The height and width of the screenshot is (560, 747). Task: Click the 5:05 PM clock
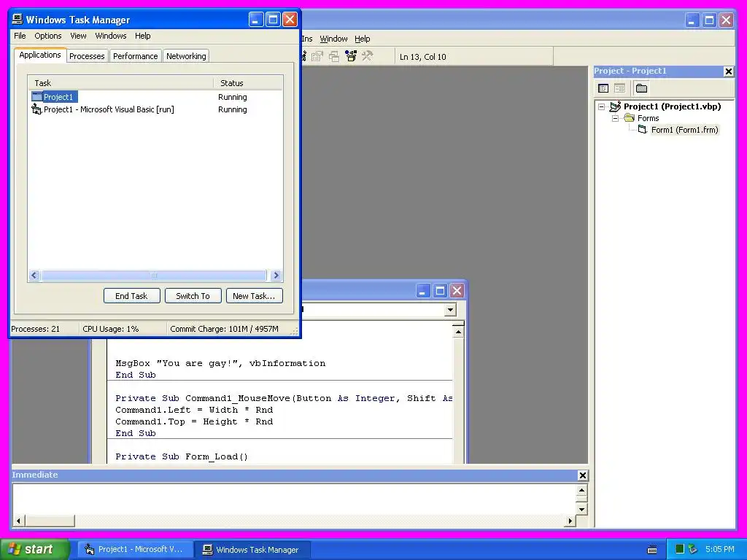click(720, 549)
